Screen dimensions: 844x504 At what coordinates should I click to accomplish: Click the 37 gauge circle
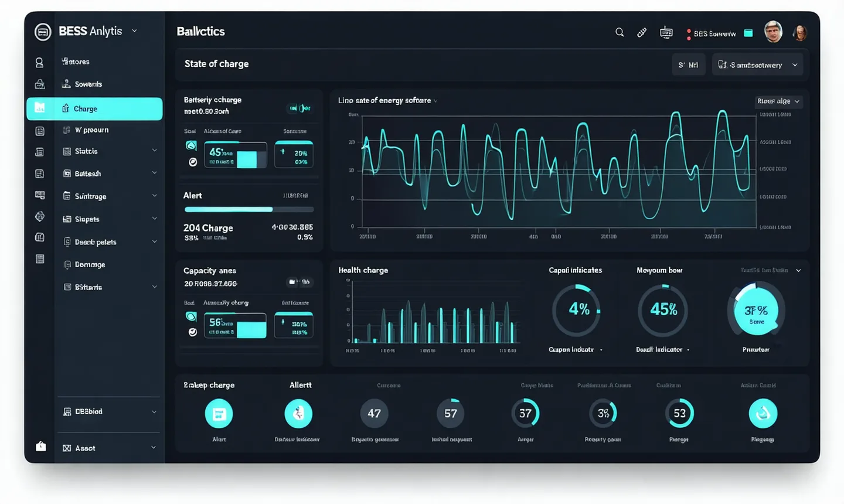[x=525, y=413]
